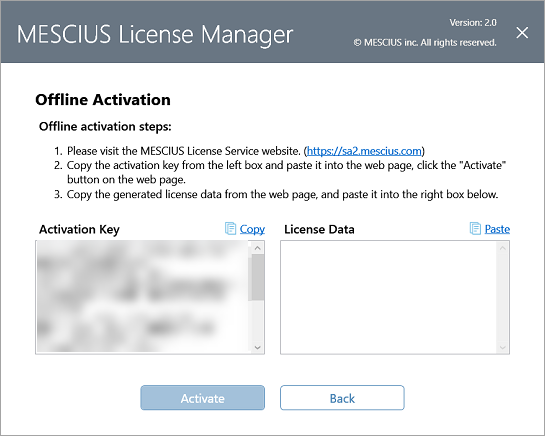Close the License Manager dialog with X
Image resolution: width=545 pixels, height=436 pixels.
click(522, 33)
